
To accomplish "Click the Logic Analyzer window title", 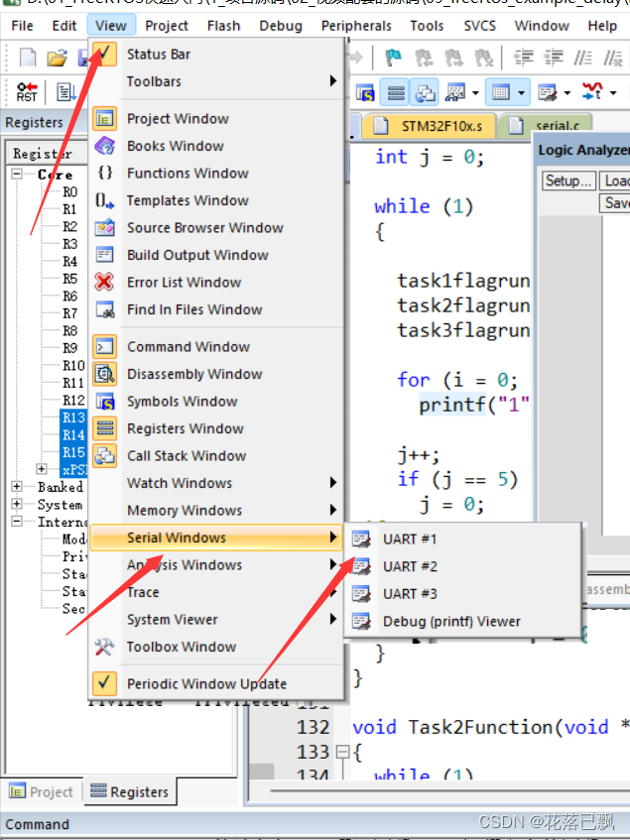I will click(x=584, y=150).
